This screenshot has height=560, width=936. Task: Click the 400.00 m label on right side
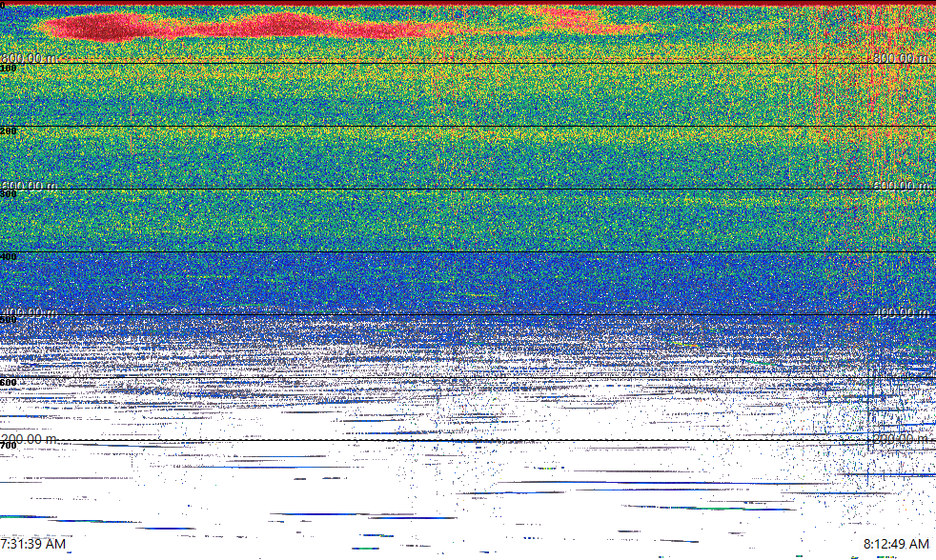(900, 312)
